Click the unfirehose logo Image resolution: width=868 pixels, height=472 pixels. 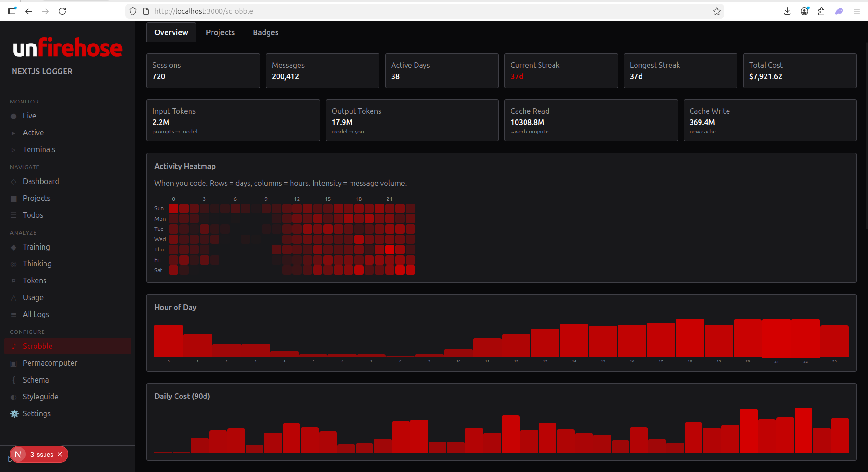pos(67,47)
